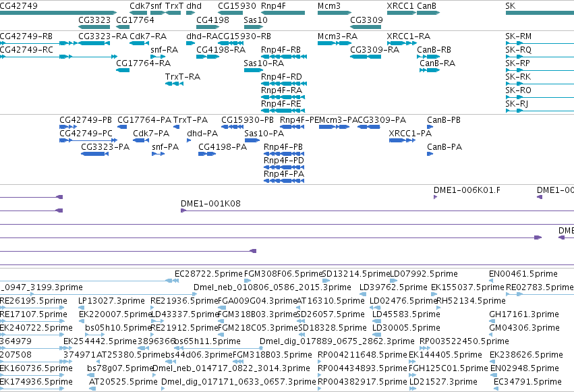
Task: Select the CanB-PB protein label
Action: [444, 120]
